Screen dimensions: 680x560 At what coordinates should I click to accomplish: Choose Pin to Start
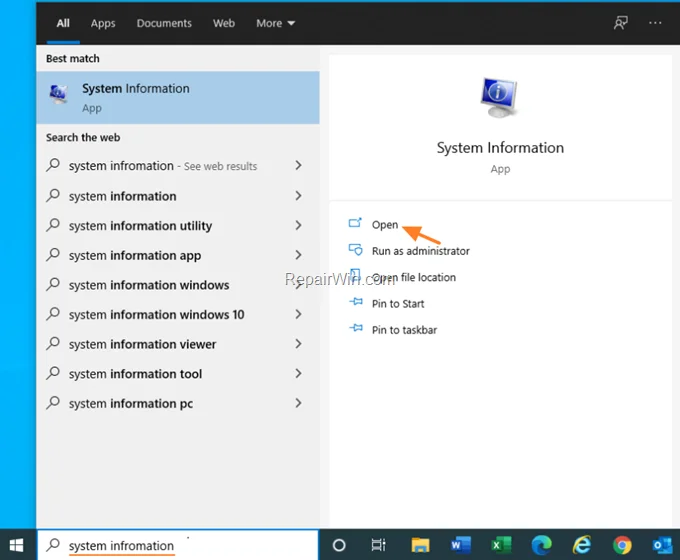coord(398,304)
